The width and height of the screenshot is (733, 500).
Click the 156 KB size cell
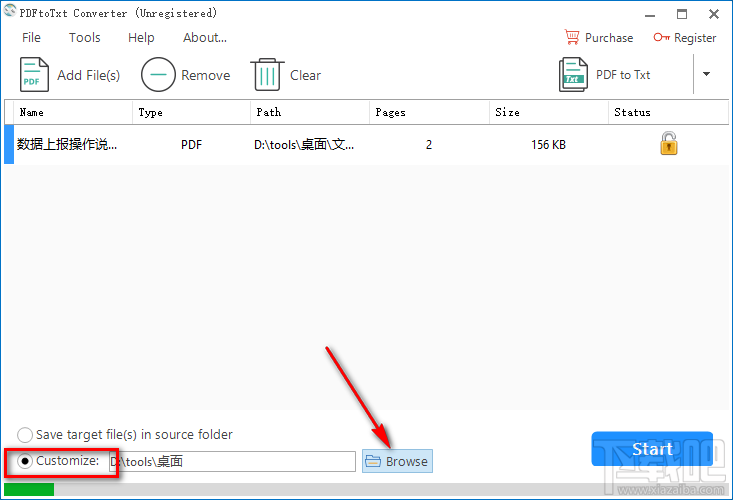click(x=548, y=145)
